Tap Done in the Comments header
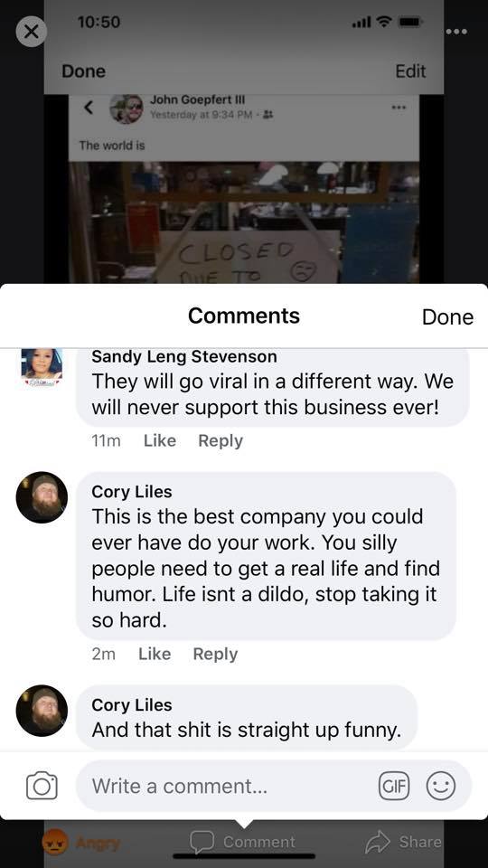Image resolution: width=488 pixels, height=868 pixels. pyautogui.click(x=447, y=316)
